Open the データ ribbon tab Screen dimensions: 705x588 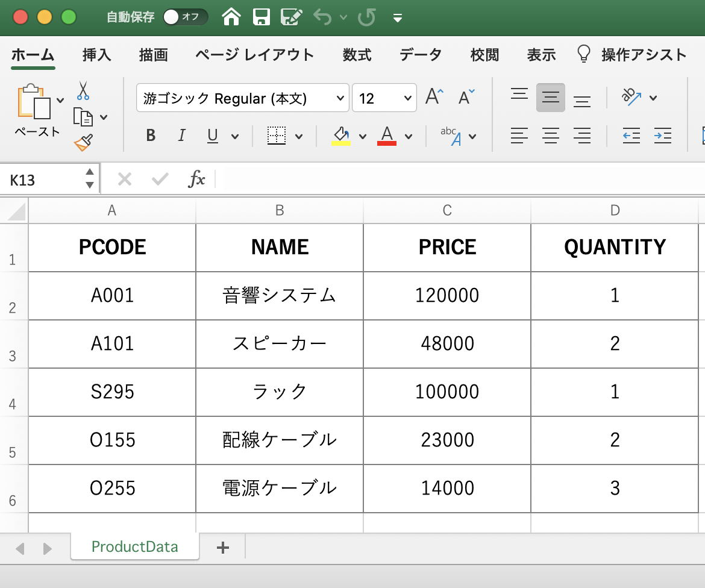(x=421, y=55)
